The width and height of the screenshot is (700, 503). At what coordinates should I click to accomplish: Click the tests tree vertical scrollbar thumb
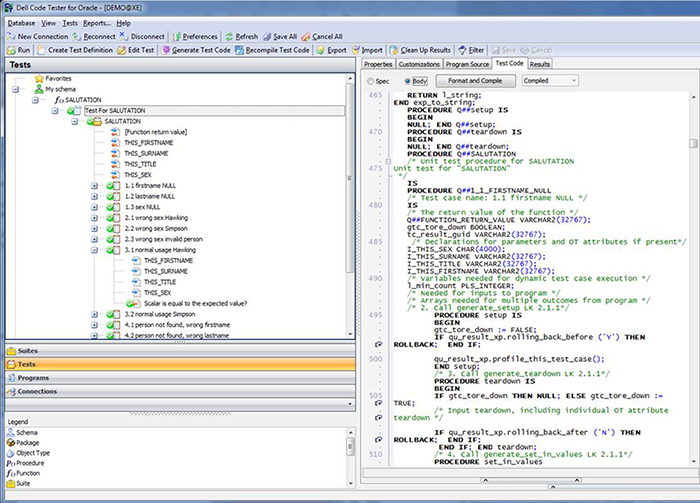click(350, 179)
